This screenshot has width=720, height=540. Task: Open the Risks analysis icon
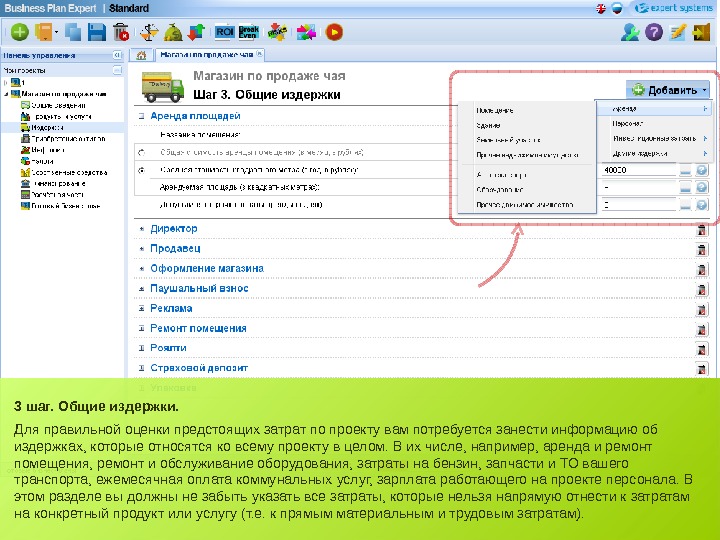click(x=277, y=32)
